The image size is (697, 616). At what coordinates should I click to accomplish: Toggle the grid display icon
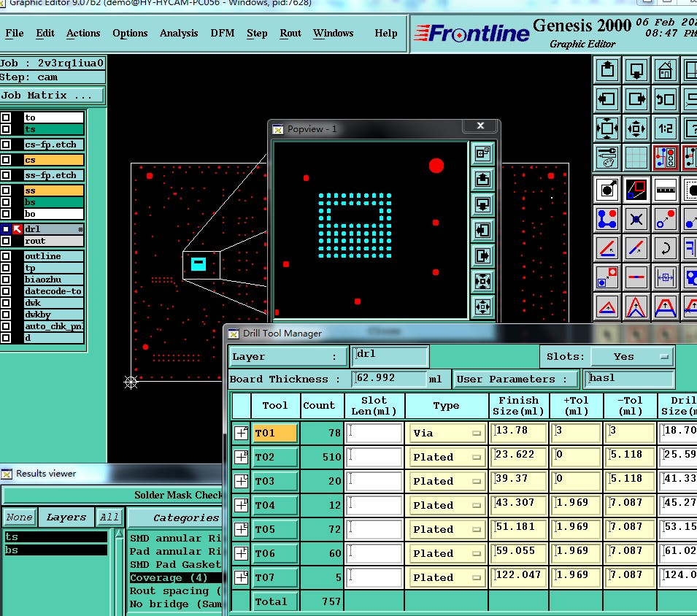(x=636, y=158)
